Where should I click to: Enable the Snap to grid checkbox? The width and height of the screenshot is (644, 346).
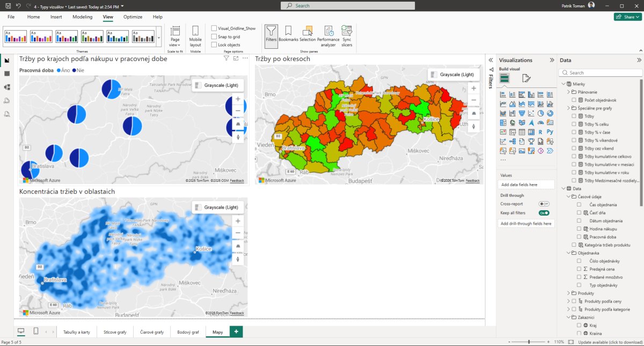click(x=214, y=36)
